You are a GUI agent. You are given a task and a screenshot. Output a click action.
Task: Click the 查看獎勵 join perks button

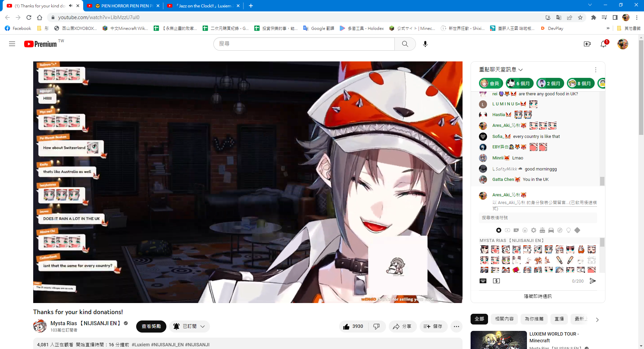pos(151,327)
